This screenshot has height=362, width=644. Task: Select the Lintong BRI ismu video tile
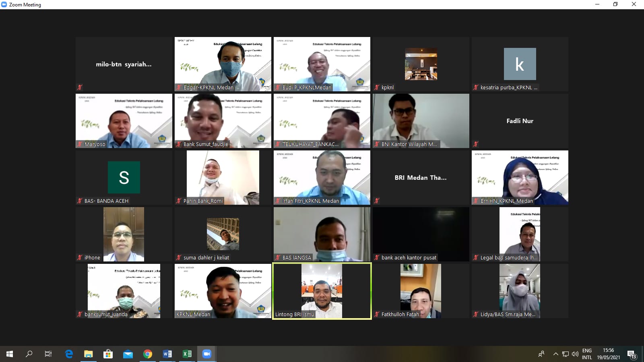point(322,291)
